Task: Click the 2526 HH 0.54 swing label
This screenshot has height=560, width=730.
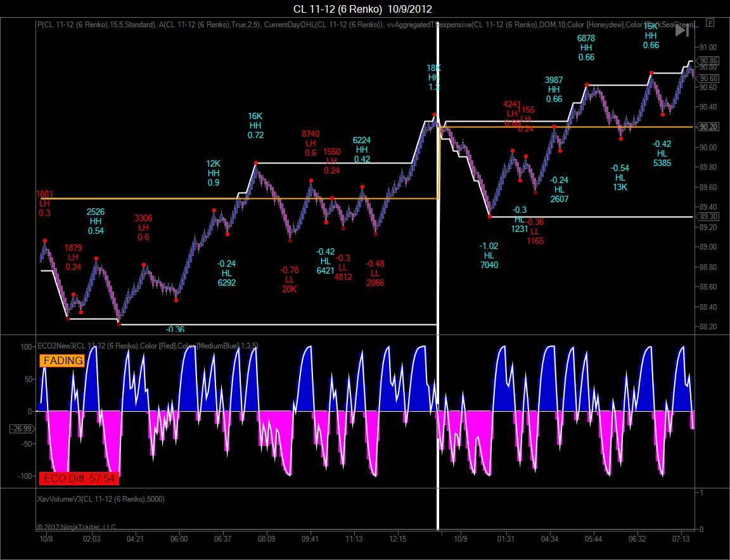Action: pos(96,221)
